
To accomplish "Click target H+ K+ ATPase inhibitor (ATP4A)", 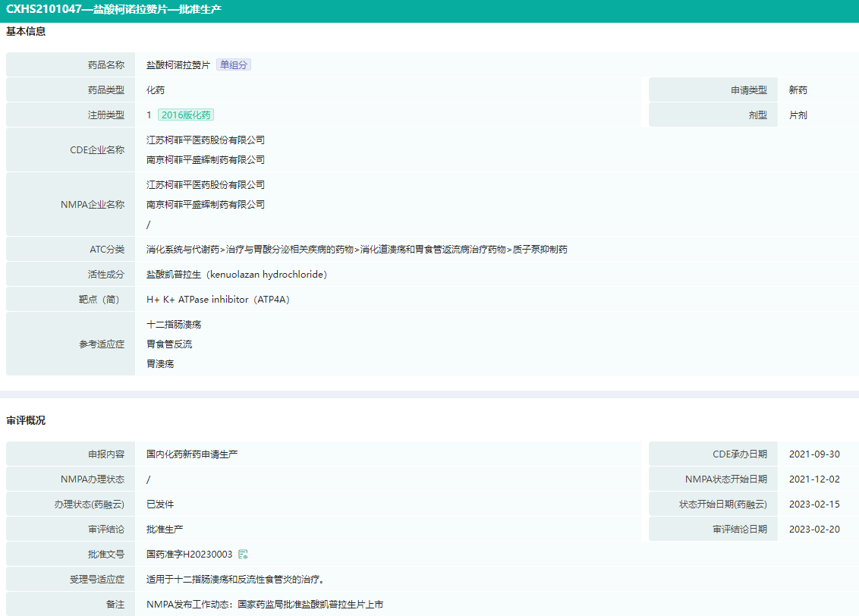I will [218, 300].
